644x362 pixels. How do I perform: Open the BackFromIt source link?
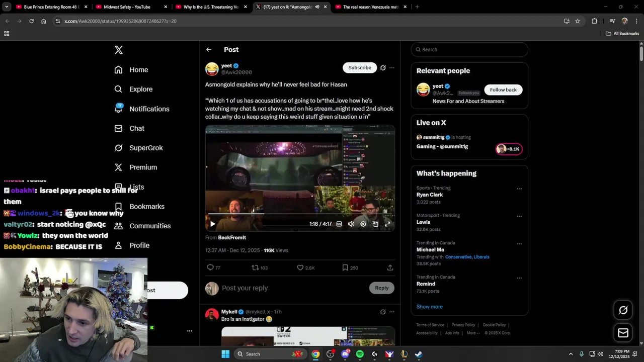click(x=232, y=237)
